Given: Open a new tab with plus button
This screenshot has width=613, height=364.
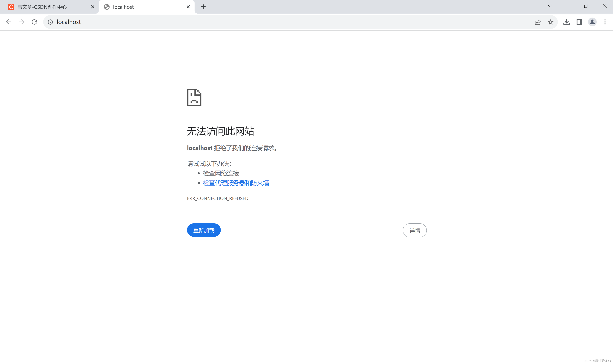Looking at the screenshot, I should (203, 7).
